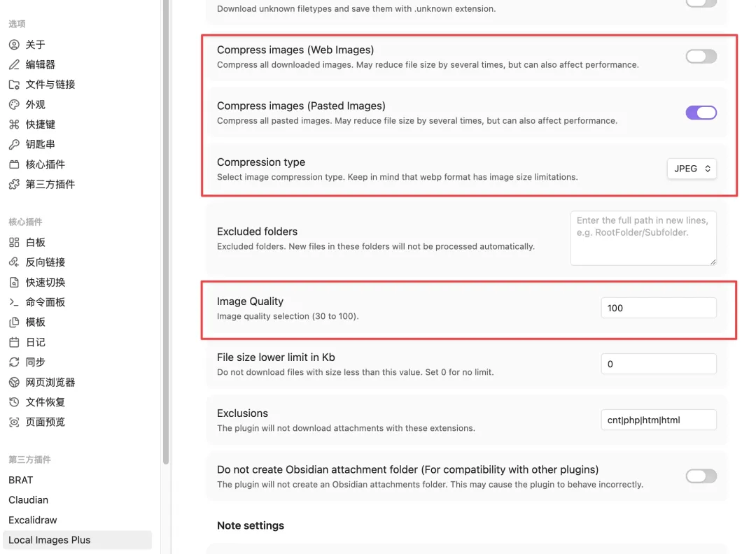Click the Excluded folders text area

tap(643, 238)
